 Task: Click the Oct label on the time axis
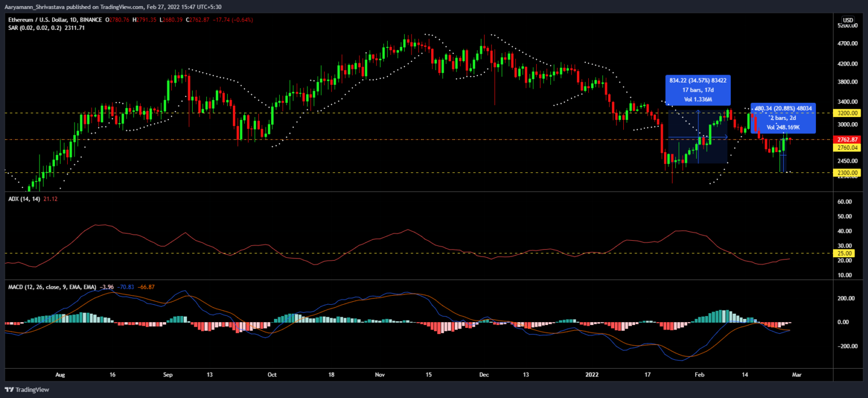click(272, 375)
